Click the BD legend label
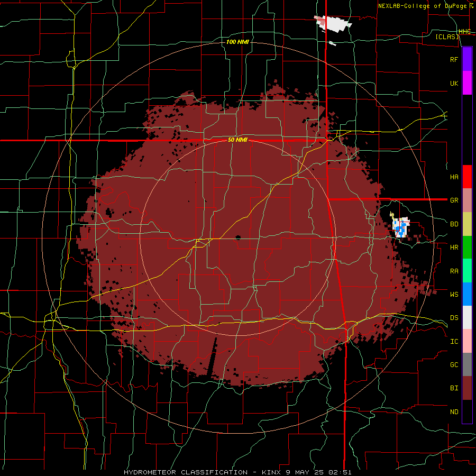Screen dimensions: 476x476 click(x=454, y=224)
